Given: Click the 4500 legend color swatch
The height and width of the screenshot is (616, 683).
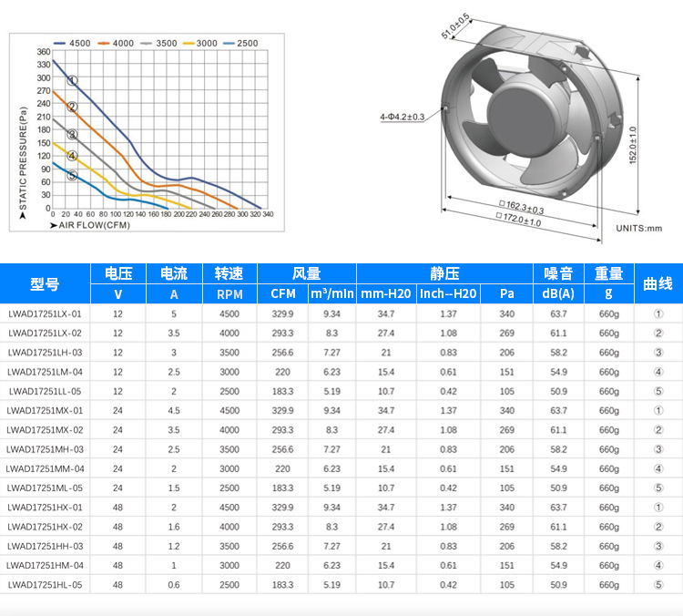Looking at the screenshot, I should [59, 43].
